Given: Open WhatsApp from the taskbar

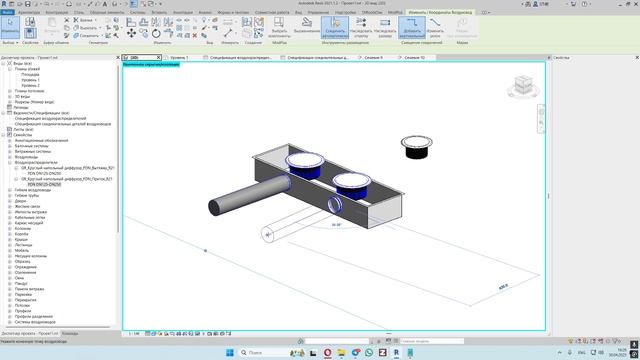Looking at the screenshot, I should (369, 352).
